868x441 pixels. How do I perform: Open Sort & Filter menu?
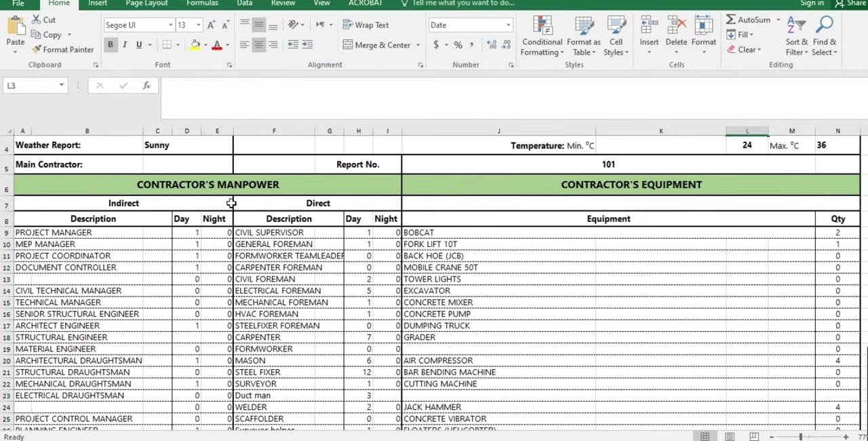coord(796,36)
